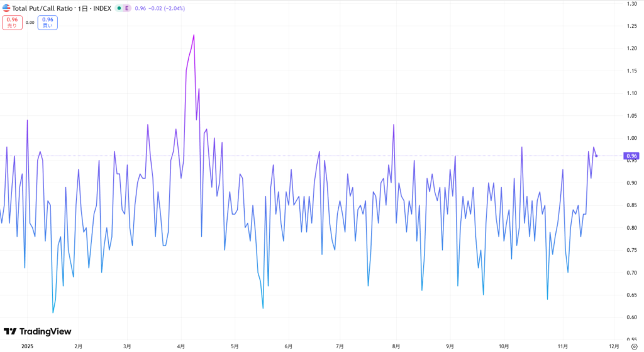Click the 1.30 label on price axis
644x352 pixels.
click(630, 4)
